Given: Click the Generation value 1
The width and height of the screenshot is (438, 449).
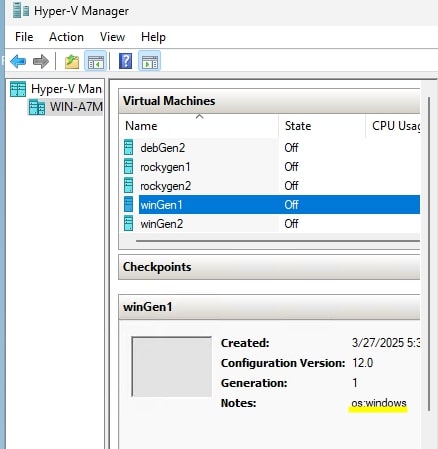Looking at the screenshot, I should pyautogui.click(x=355, y=383).
